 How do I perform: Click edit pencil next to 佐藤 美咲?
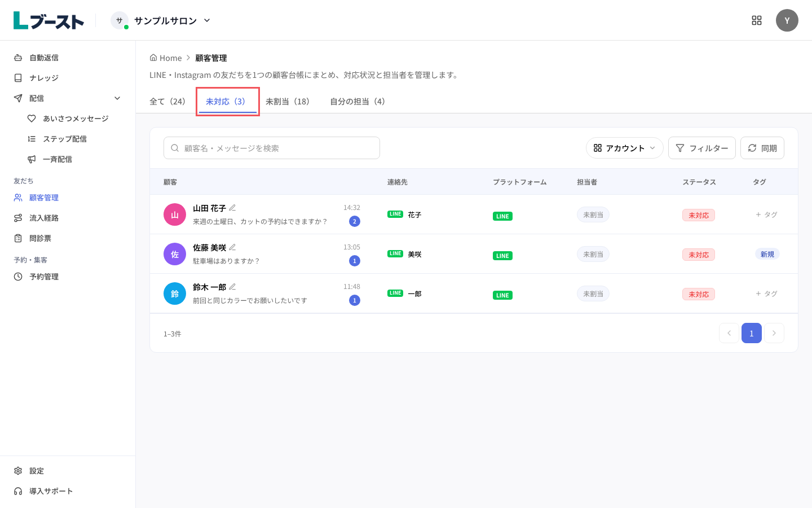(x=232, y=247)
